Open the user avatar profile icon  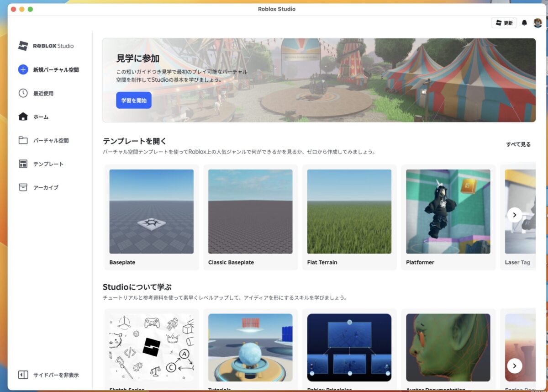click(537, 23)
